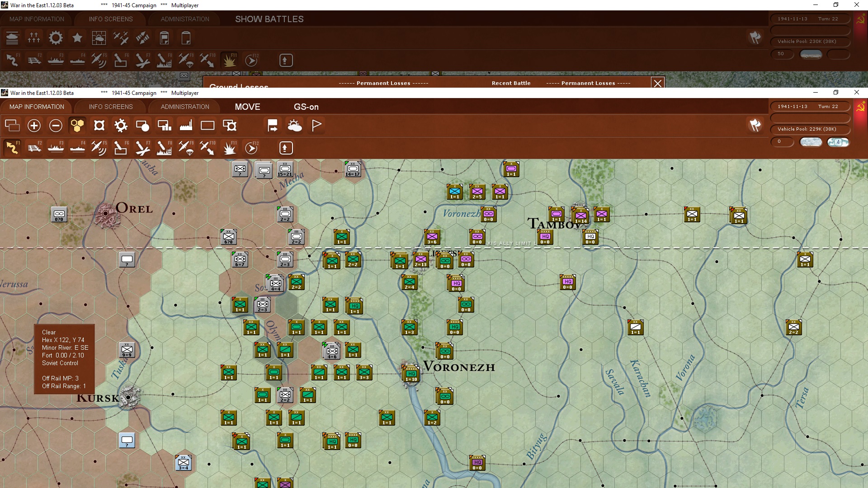Click the twin flags icon in background window
This screenshot has height=488, width=868.
[x=755, y=38]
